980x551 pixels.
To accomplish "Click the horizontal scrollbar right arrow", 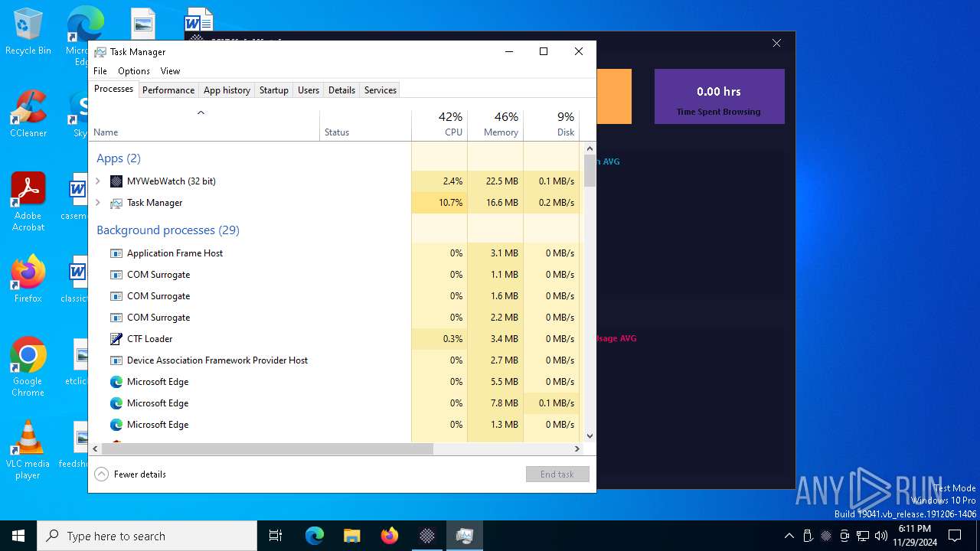I will pos(577,449).
